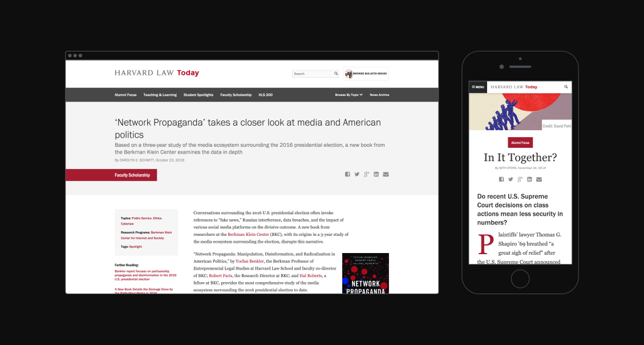
Task: Share article on Facebook in desktop browser
Action: tap(347, 174)
